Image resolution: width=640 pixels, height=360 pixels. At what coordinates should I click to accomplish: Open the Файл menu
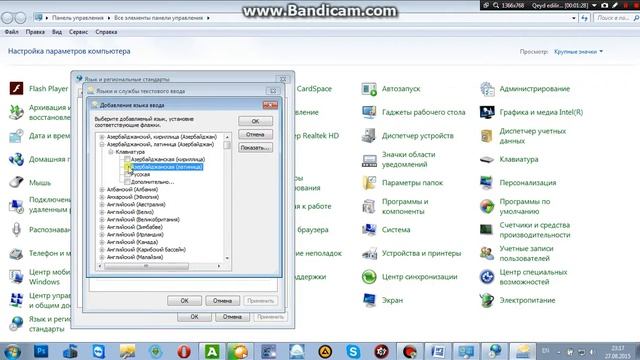coord(11,32)
